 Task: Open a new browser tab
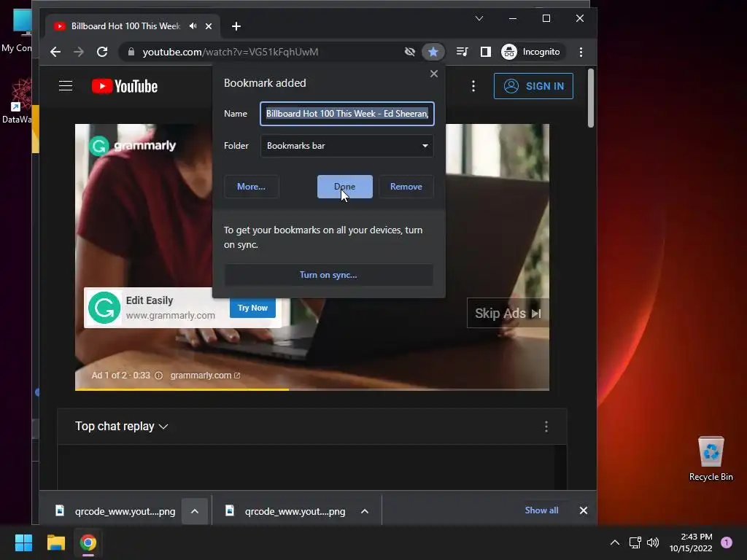(236, 26)
